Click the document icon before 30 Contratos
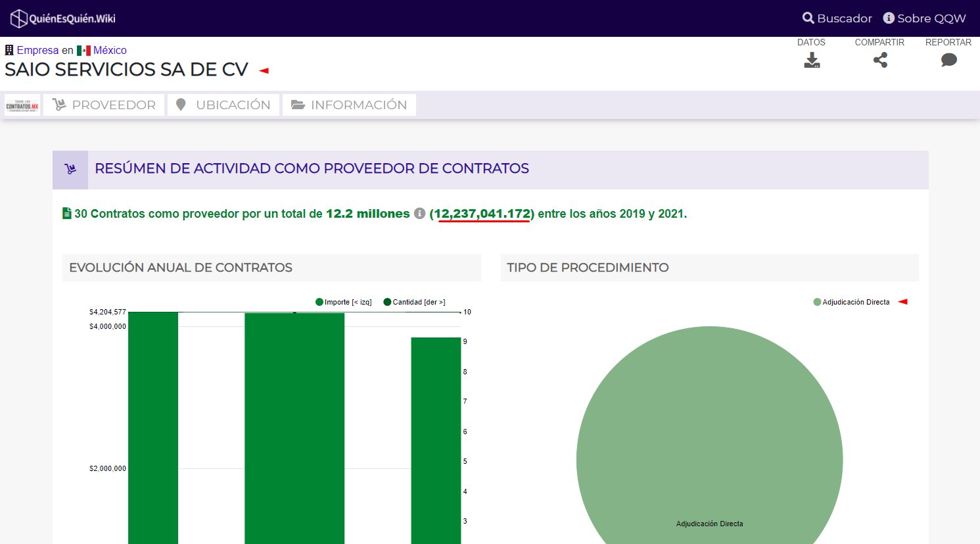The height and width of the screenshot is (544, 980). click(66, 213)
